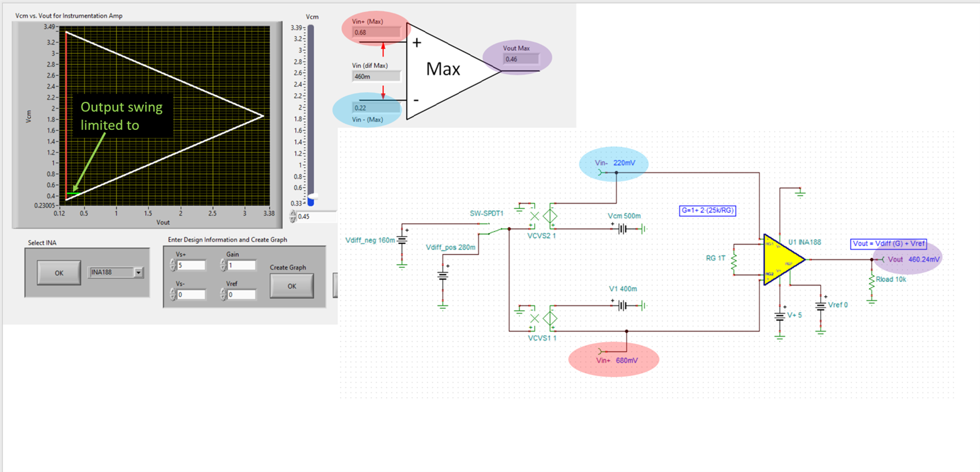Screen dimensions: 980x472
Task: Click the Vcm vs. Vout graph plot area
Action: pyautogui.click(x=164, y=116)
